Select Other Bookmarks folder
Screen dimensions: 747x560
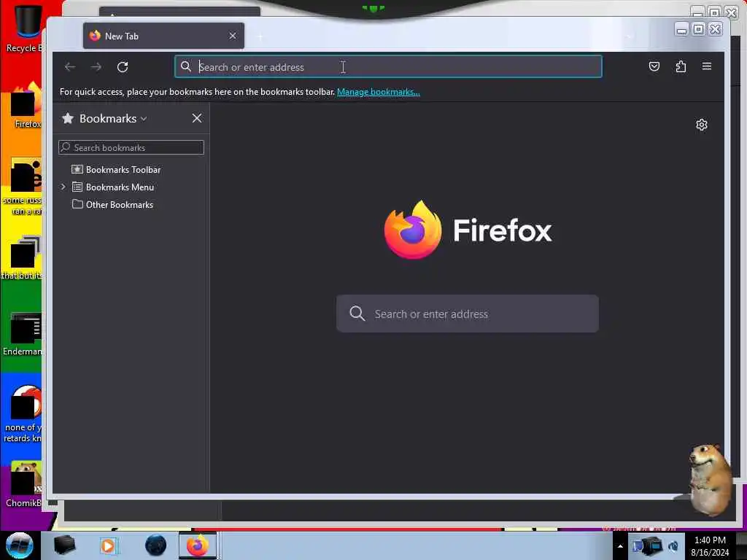(x=112, y=205)
